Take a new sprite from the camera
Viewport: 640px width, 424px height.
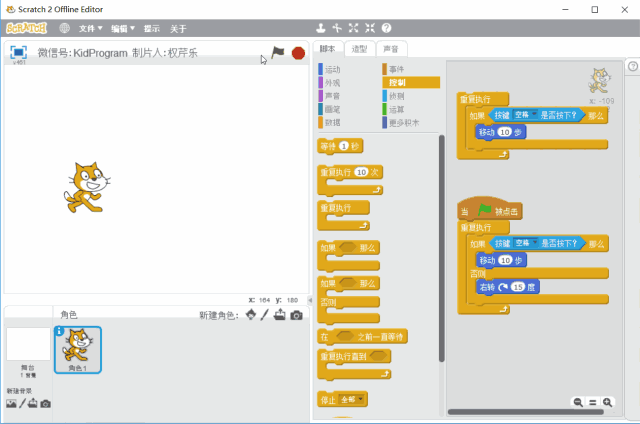point(296,315)
